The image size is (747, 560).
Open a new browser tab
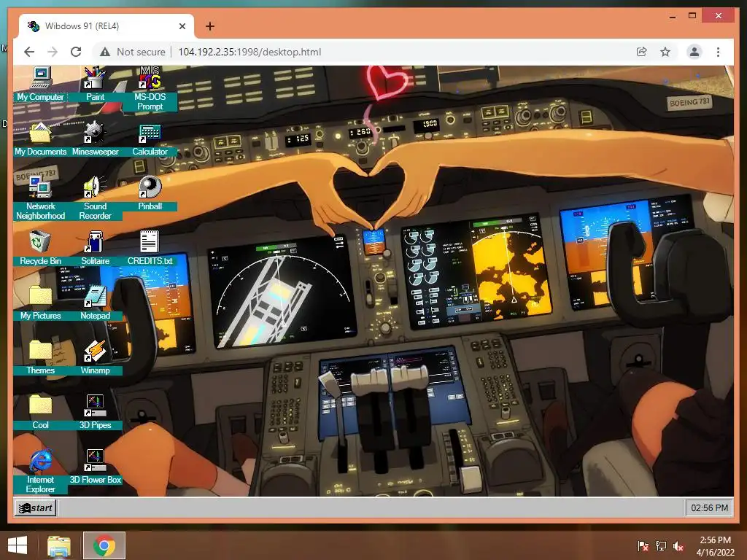coord(210,26)
